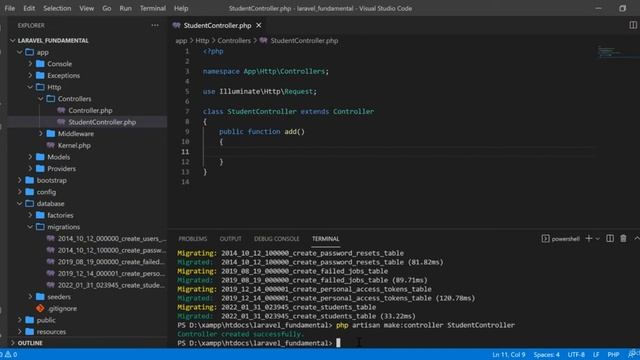Change encoding via 'UTF-8' status item
This screenshot has height=360, width=640.
(576, 354)
